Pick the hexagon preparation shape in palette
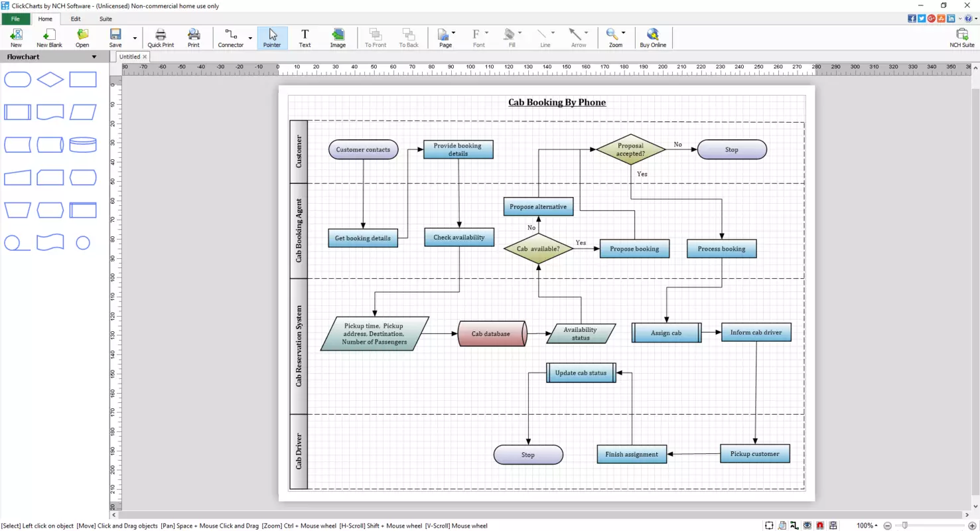 click(x=50, y=210)
